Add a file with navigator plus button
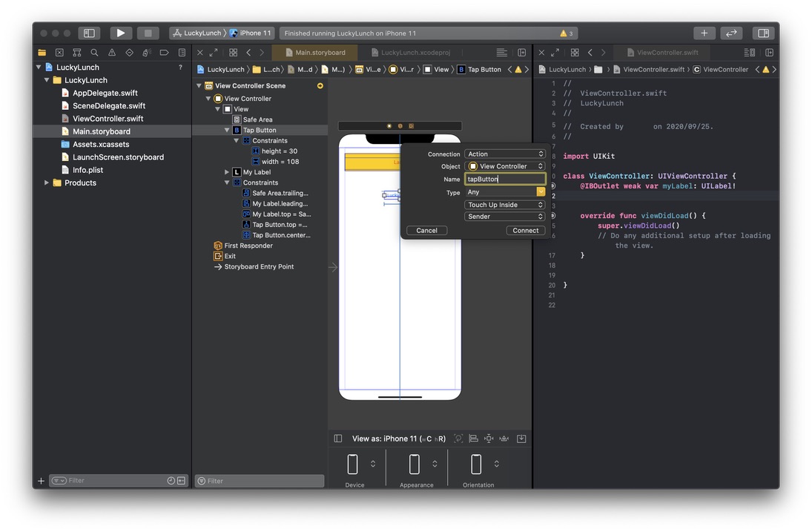 (x=41, y=481)
